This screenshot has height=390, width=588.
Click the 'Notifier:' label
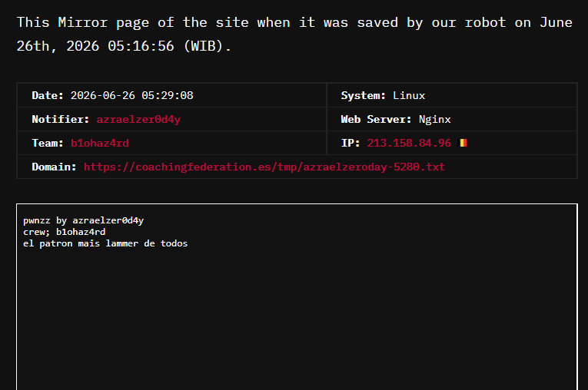coord(61,119)
